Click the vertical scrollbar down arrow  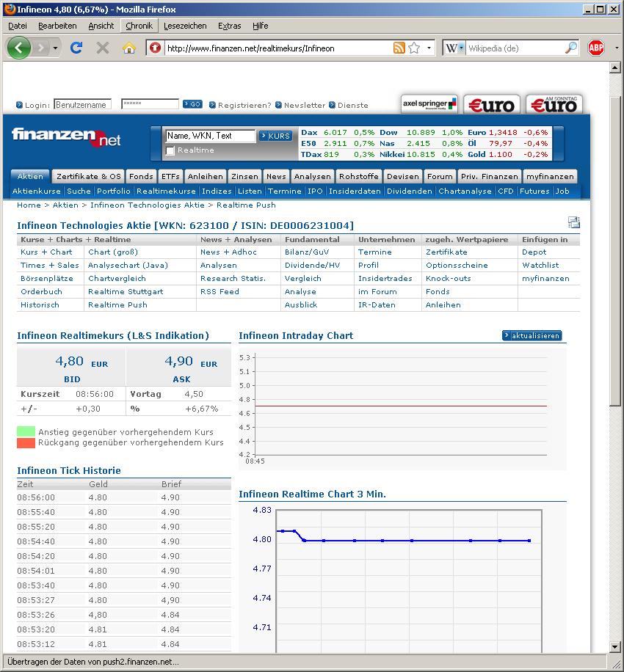(614, 646)
